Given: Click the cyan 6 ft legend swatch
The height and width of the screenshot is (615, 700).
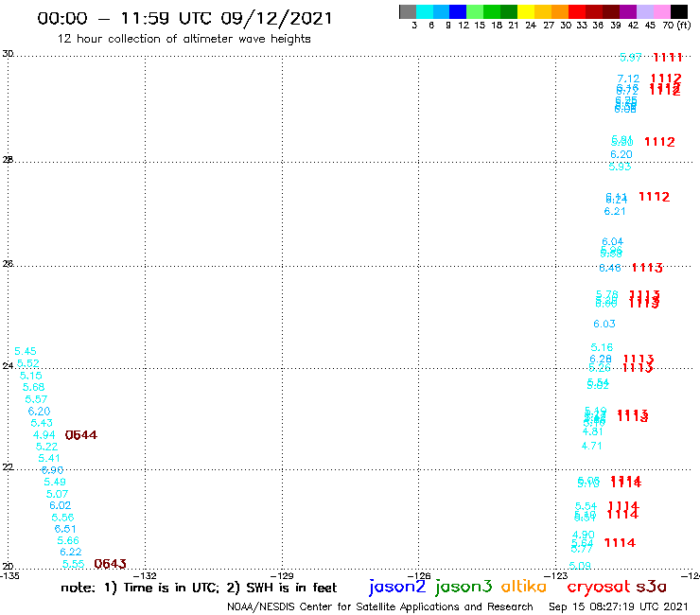Looking at the screenshot, I should point(425,11).
